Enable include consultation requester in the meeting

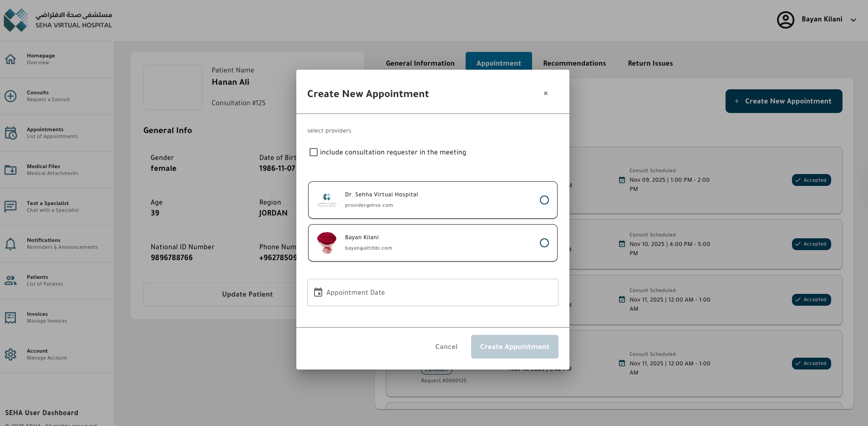pos(313,152)
